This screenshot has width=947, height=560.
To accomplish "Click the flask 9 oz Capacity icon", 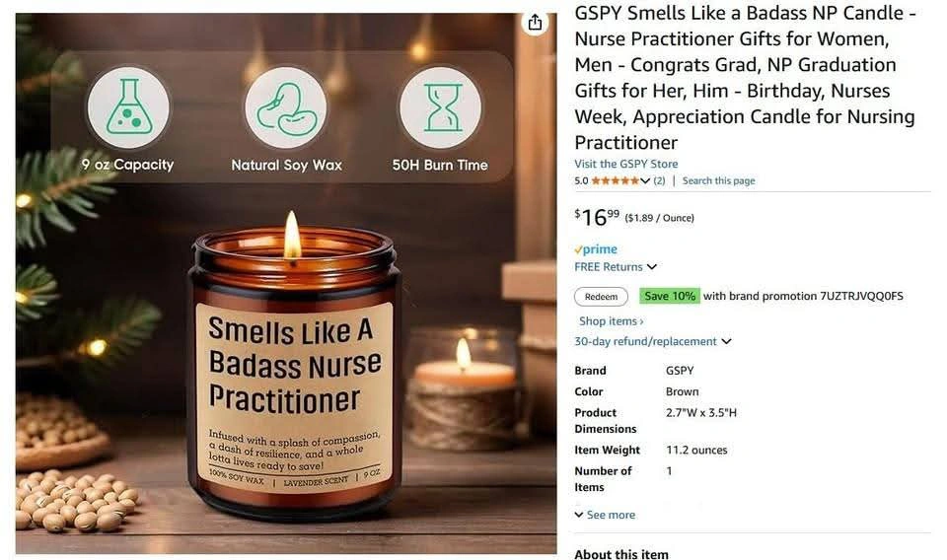I will (x=128, y=107).
